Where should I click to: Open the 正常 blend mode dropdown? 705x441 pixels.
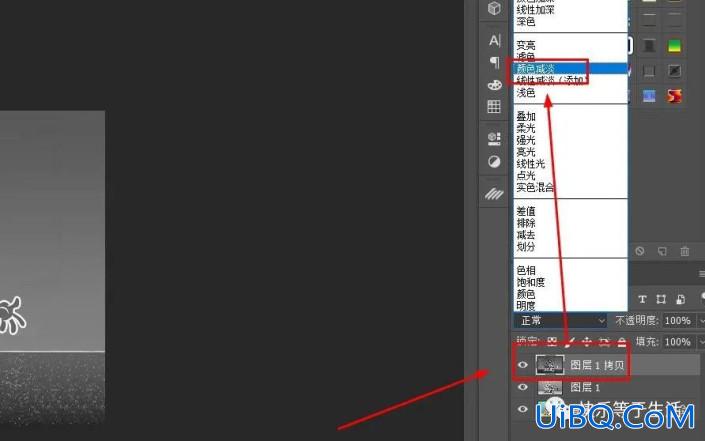click(560, 321)
